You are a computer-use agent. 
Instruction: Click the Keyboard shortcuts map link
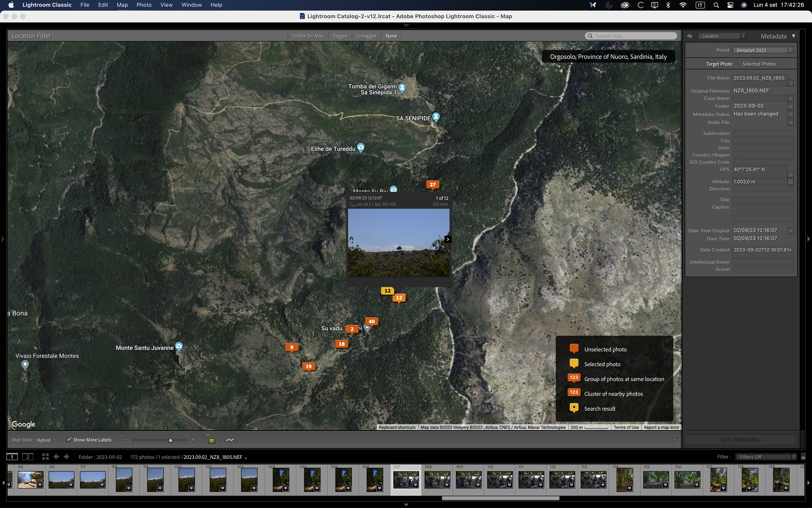(x=397, y=427)
